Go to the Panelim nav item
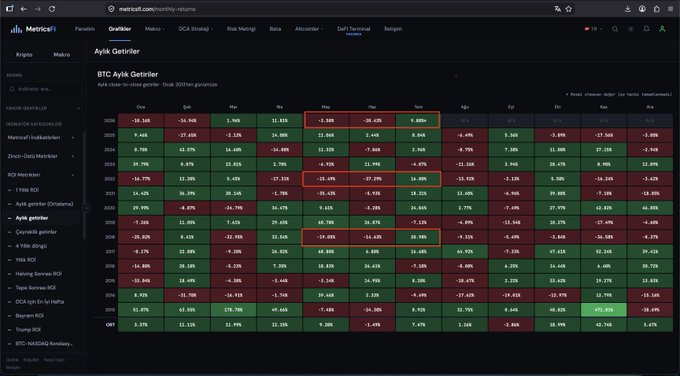Viewport: 680px width, 376px height. [x=85, y=29]
